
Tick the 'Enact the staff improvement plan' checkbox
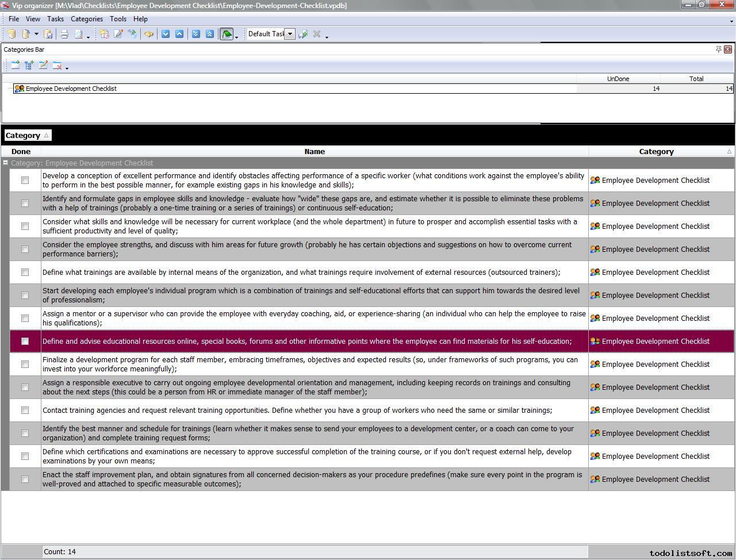25,480
